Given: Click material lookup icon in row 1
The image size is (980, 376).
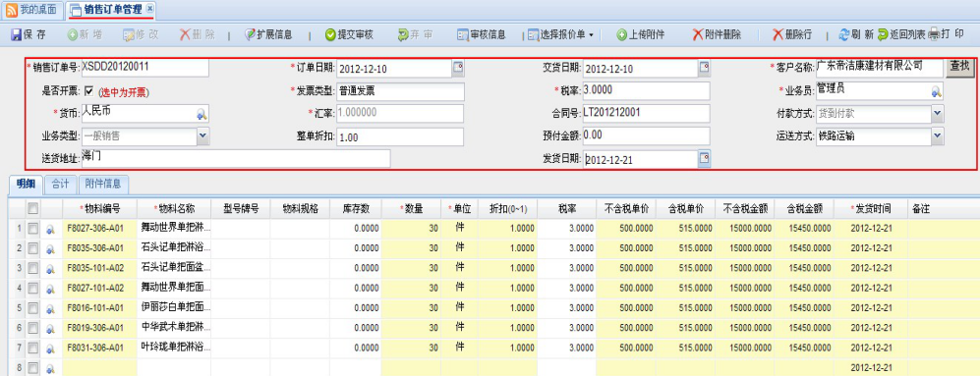Looking at the screenshot, I should tap(51, 229).
